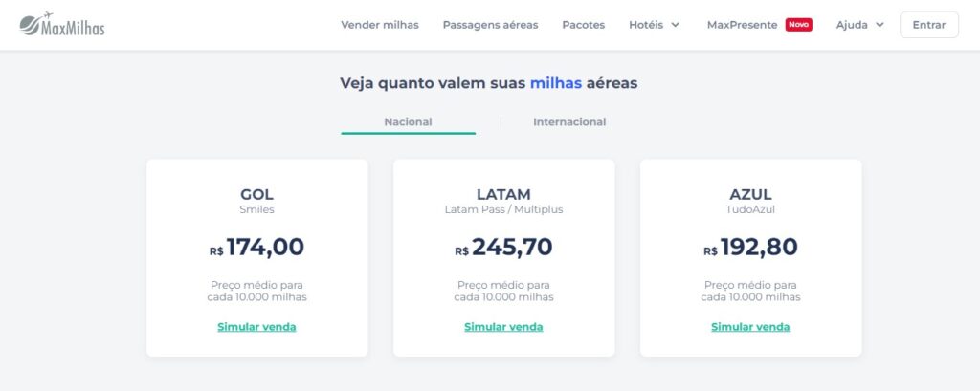
Task: Click Simular venda under LATAM
Action: coord(503,327)
